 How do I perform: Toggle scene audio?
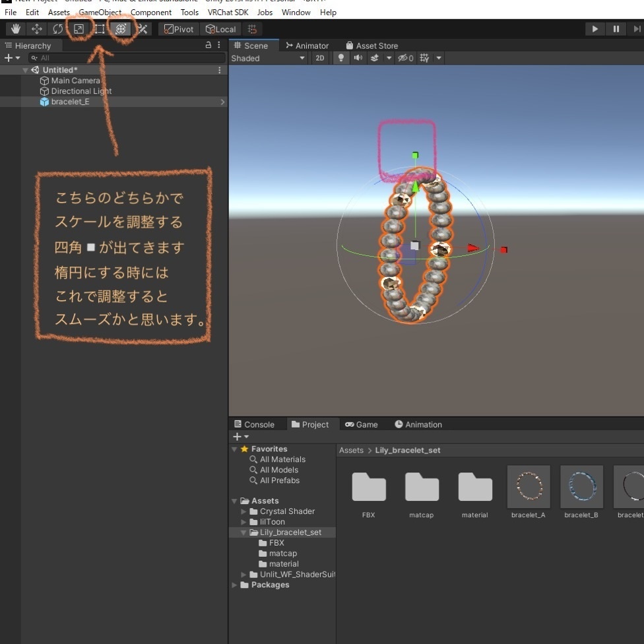[358, 58]
